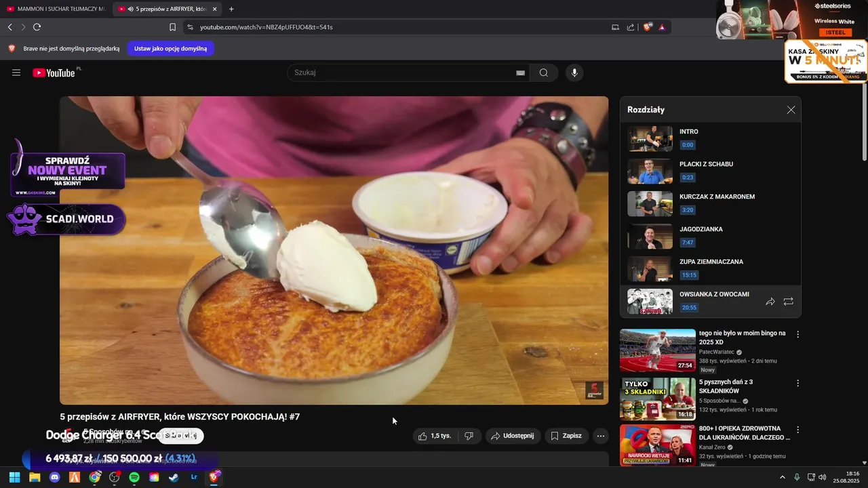Open File Explorer from taskbar
Viewport: 868px width, 488px height.
click(35, 477)
